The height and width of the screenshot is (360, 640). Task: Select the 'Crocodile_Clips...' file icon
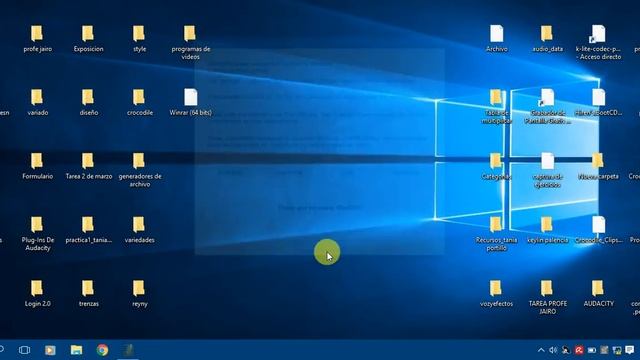coord(598,224)
